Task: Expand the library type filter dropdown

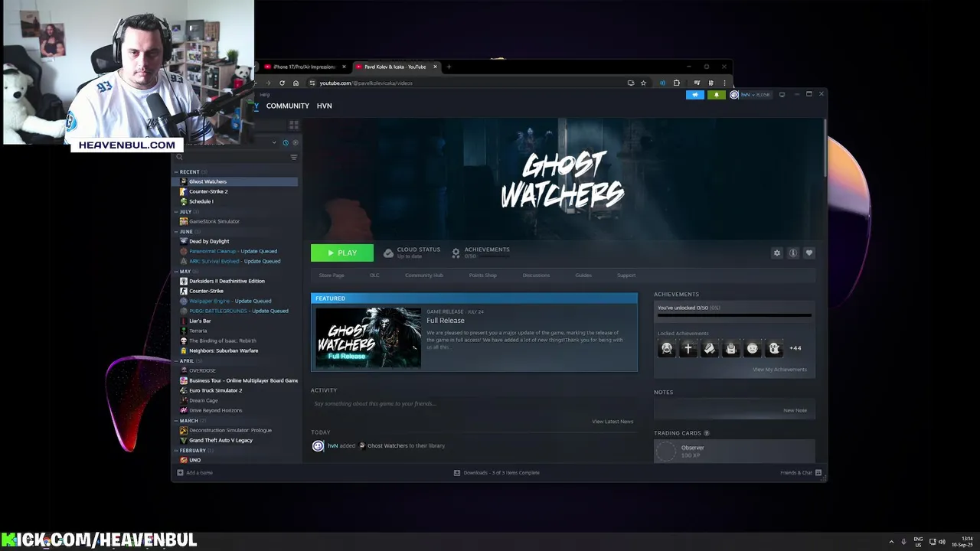Action: point(274,142)
